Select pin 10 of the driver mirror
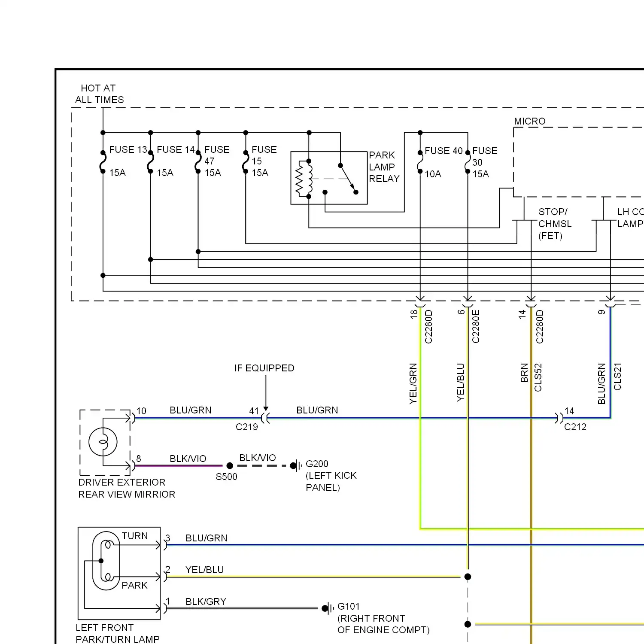Image resolution: width=644 pixels, height=644 pixels. coord(141,411)
